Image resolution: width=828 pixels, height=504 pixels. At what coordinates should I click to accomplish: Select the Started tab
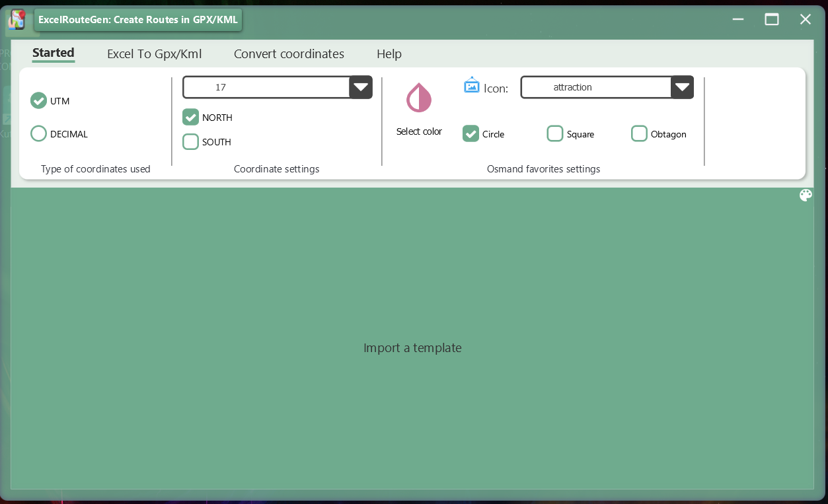click(x=53, y=54)
